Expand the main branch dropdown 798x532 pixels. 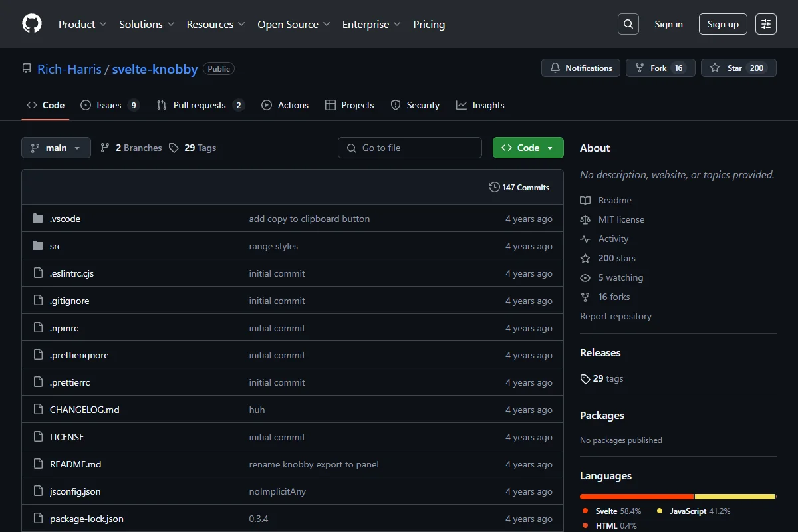click(x=56, y=148)
